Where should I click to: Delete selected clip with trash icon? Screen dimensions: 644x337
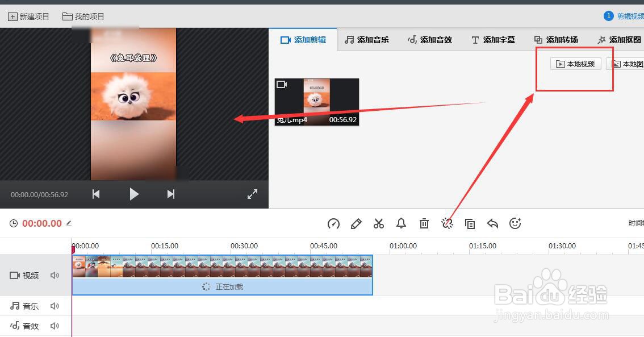pyautogui.click(x=424, y=223)
